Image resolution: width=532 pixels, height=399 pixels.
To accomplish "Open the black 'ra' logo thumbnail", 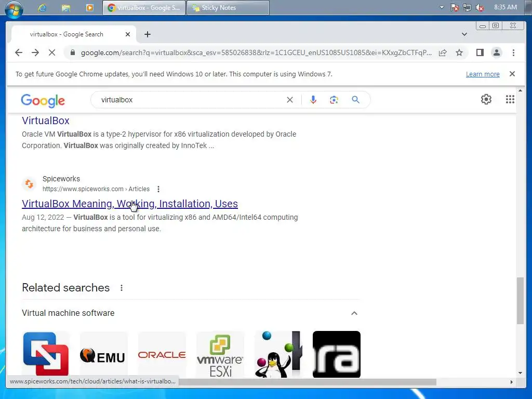I will click(x=337, y=354).
